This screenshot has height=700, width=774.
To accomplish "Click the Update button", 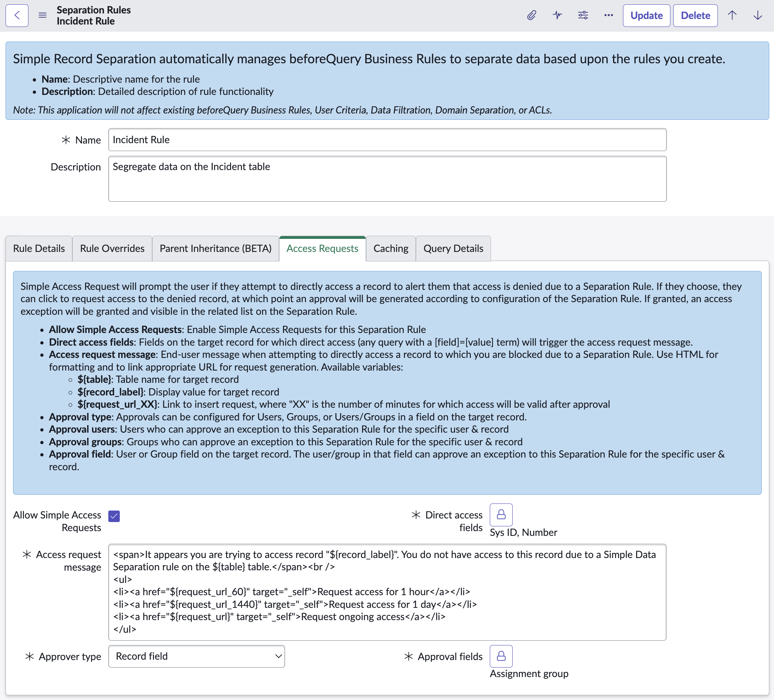I will coord(646,15).
